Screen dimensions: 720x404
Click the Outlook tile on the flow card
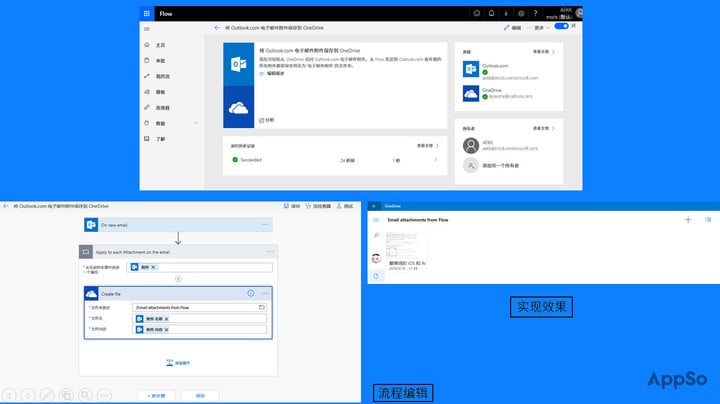coord(238,64)
